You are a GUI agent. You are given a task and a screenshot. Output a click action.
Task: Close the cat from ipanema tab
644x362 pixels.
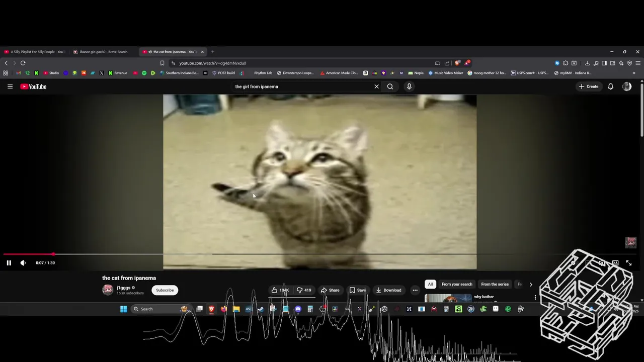click(x=202, y=52)
